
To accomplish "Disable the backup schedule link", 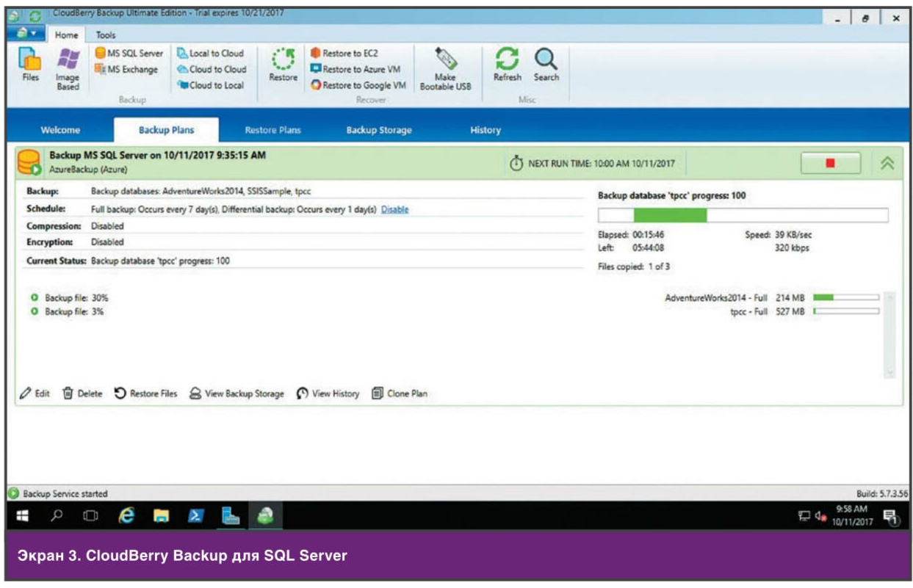I will tap(394, 209).
